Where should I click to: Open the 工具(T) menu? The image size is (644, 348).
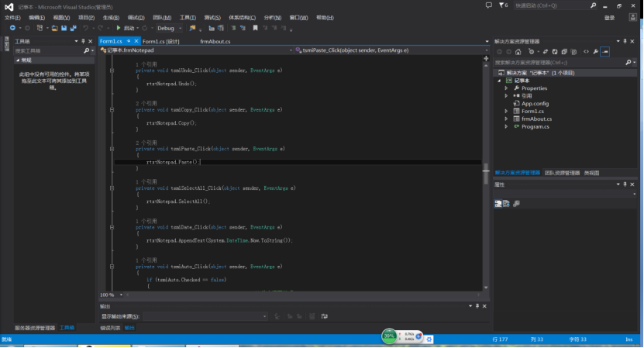point(188,18)
